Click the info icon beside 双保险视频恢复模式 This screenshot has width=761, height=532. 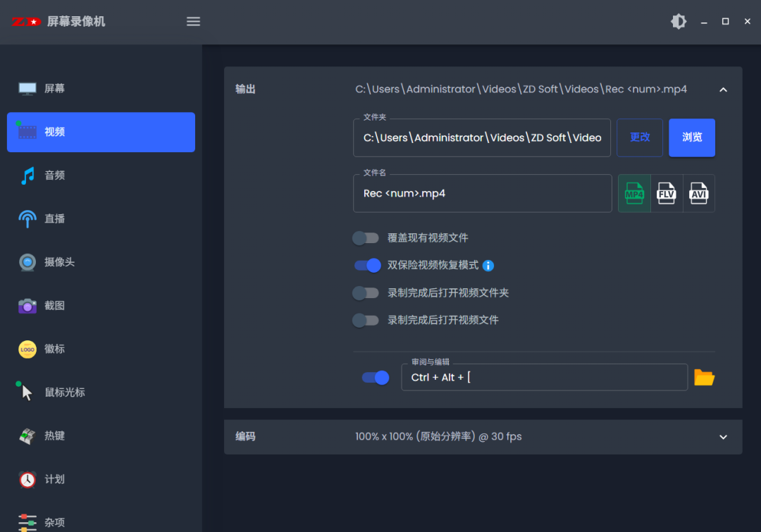pos(487,266)
